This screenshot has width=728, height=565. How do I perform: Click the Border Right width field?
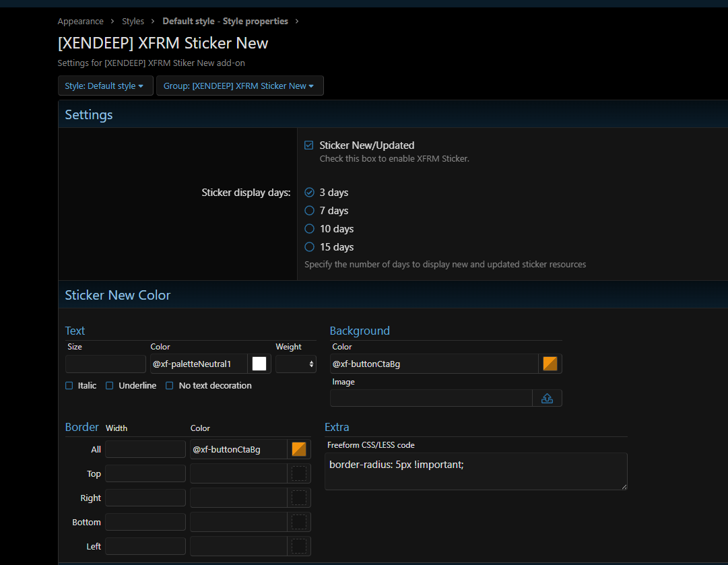point(145,498)
